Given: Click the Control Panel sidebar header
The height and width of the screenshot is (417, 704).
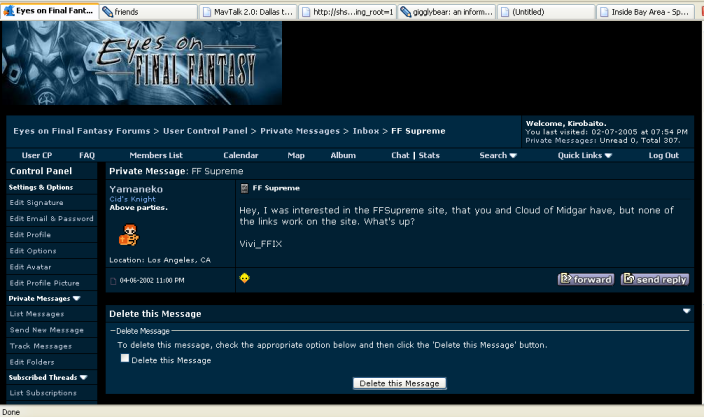Looking at the screenshot, I should pos(41,171).
